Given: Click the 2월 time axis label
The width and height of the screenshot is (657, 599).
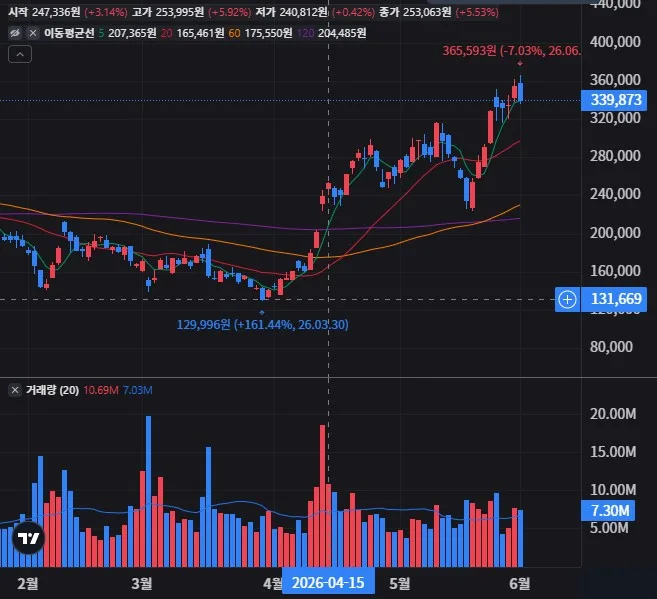Looking at the screenshot, I should [x=28, y=583].
